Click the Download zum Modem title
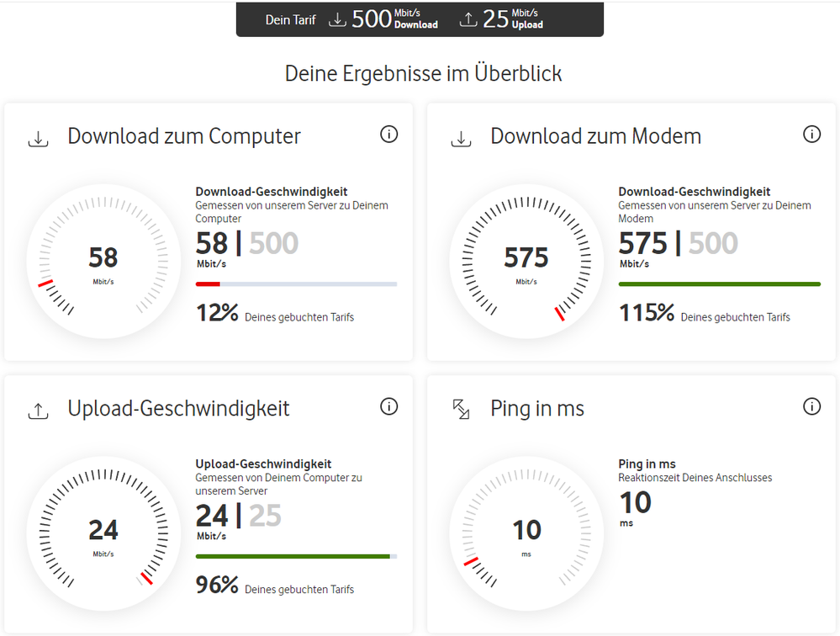The height and width of the screenshot is (636, 840). coord(595,136)
